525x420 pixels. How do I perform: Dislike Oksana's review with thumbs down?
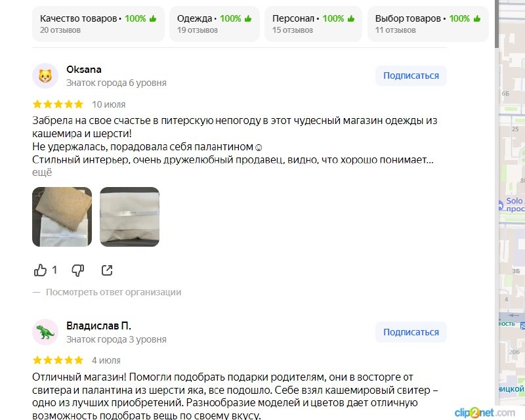click(x=78, y=270)
